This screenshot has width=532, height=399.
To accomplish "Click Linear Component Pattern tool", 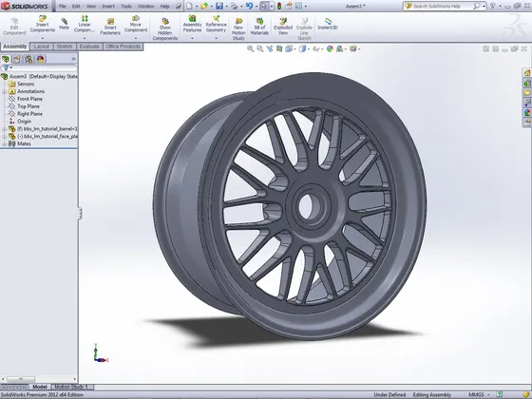I will (85, 24).
